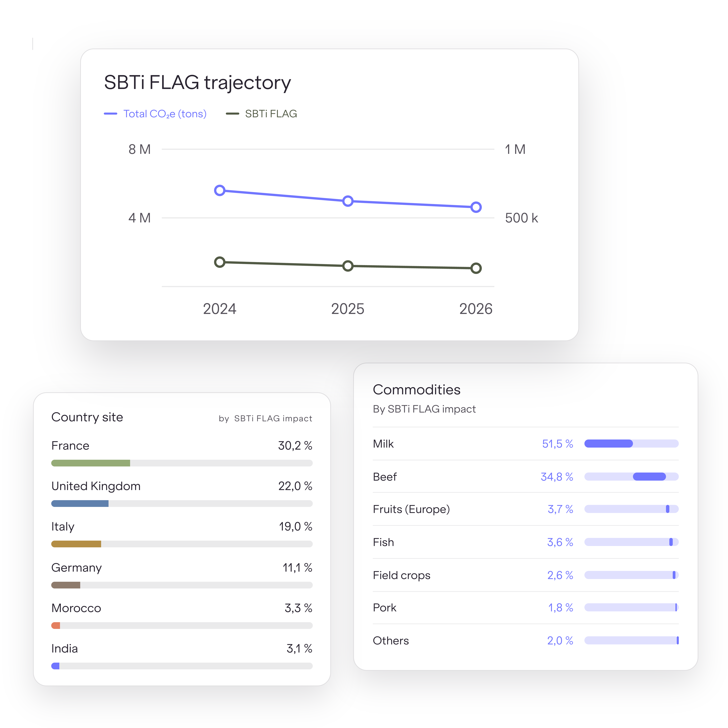Select the 2025 SBTi FLAG data point

[x=348, y=266]
